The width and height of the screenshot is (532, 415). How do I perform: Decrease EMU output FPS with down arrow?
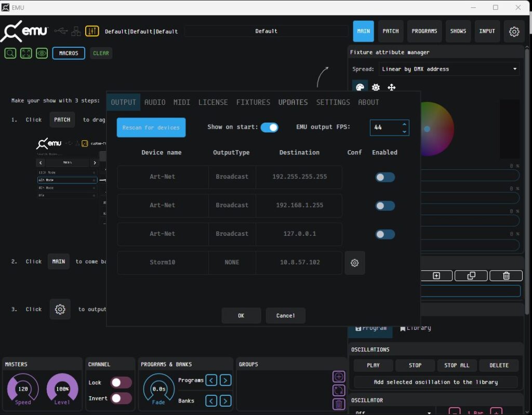[x=404, y=131]
